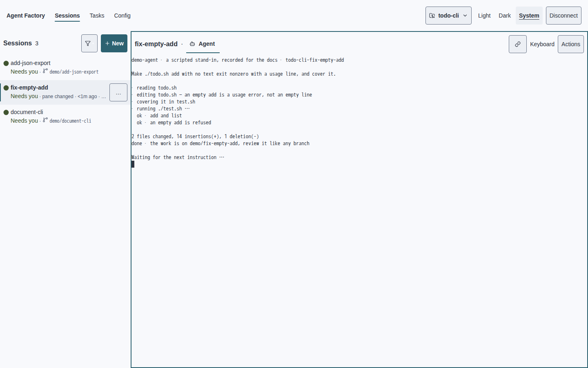Click the repo icon in todo-cli selector

432,16
